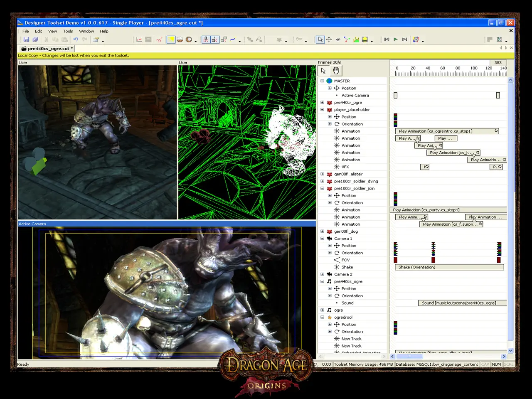Open the Tools menu

(x=68, y=31)
